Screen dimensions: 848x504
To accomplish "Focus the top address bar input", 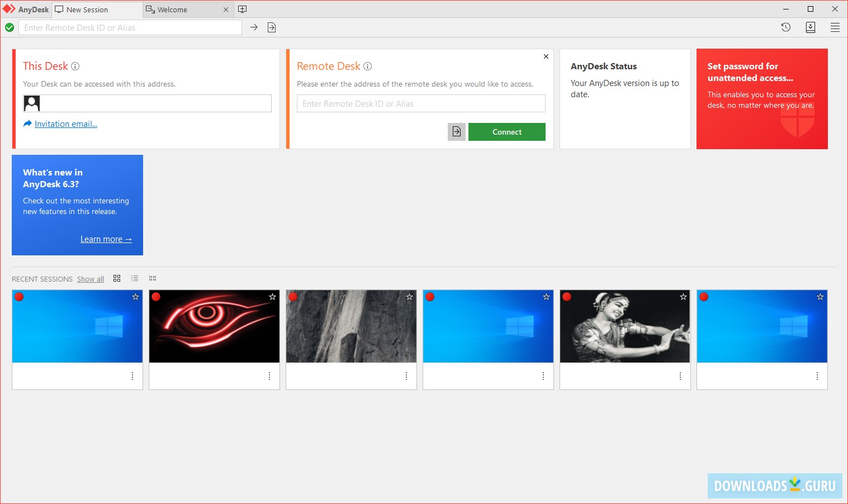I will pos(130,27).
